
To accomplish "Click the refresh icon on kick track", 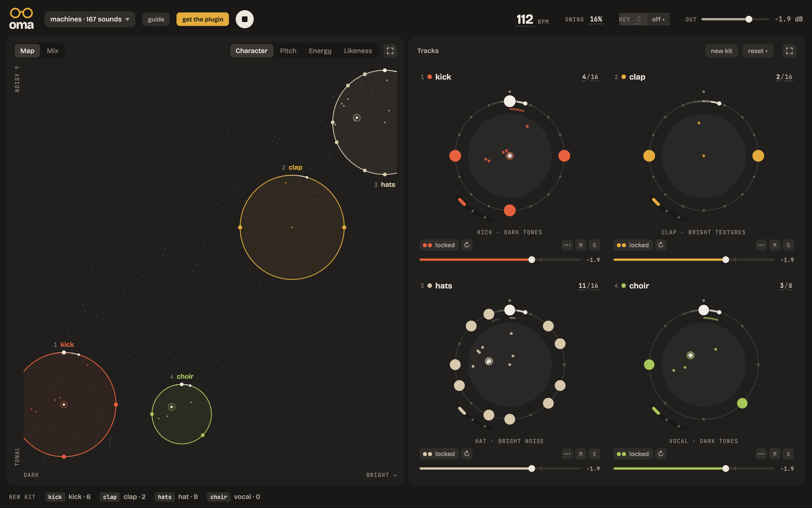I will [467, 245].
